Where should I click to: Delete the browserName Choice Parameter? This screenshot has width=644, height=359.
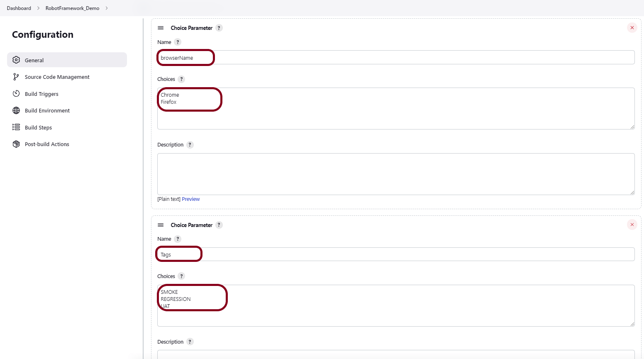click(632, 27)
